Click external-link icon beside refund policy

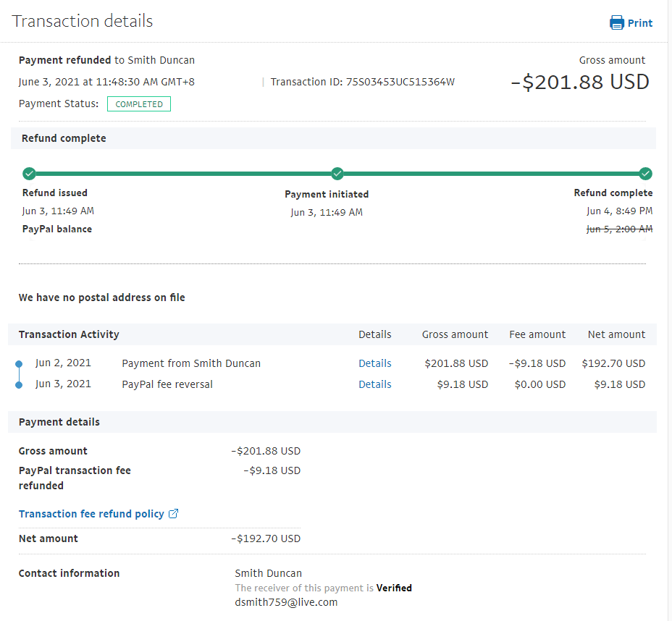pyautogui.click(x=174, y=514)
